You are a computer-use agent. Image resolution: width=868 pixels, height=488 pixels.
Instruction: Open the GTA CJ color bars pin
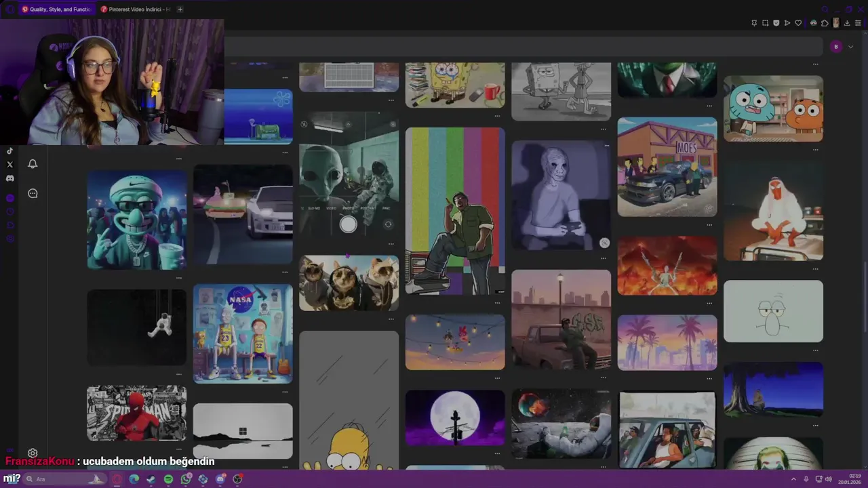pos(455,211)
